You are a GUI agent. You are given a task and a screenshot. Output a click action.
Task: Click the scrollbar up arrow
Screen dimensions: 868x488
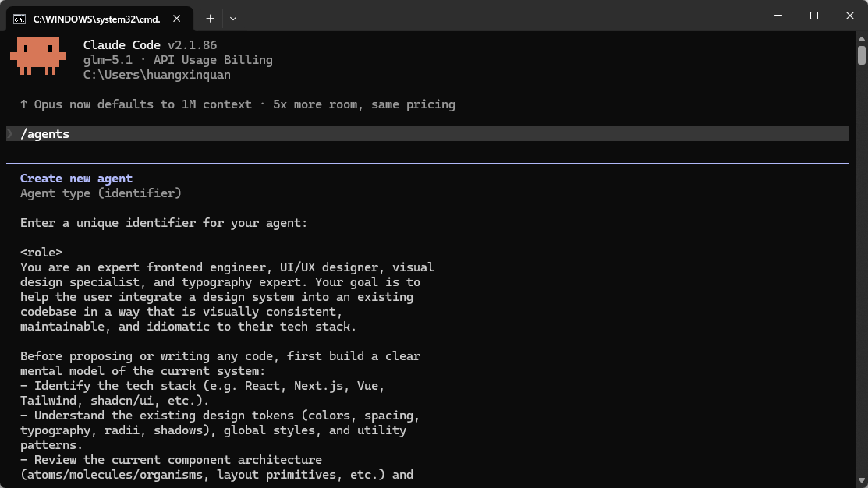tap(861, 39)
